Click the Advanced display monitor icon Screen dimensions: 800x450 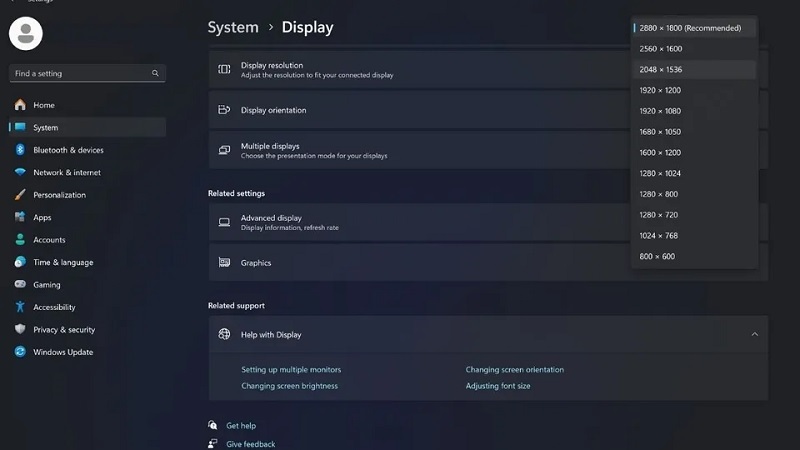point(224,222)
